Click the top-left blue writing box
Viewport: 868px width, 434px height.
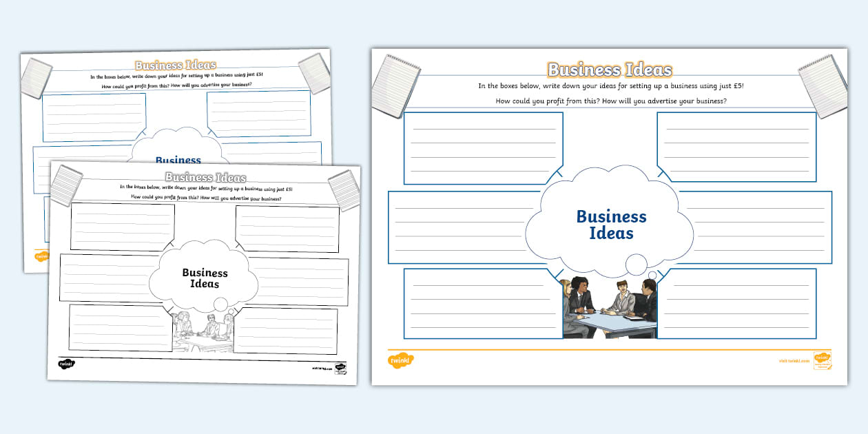[482, 147]
